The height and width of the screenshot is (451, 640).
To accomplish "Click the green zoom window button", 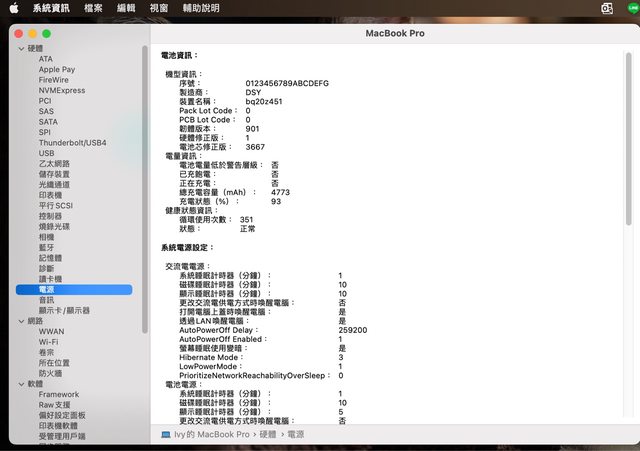I will coord(47,34).
